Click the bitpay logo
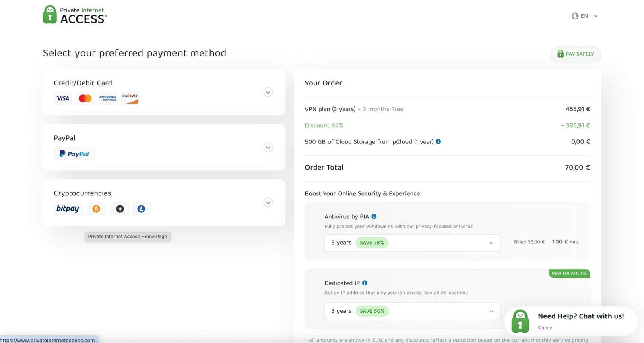 coord(68,208)
